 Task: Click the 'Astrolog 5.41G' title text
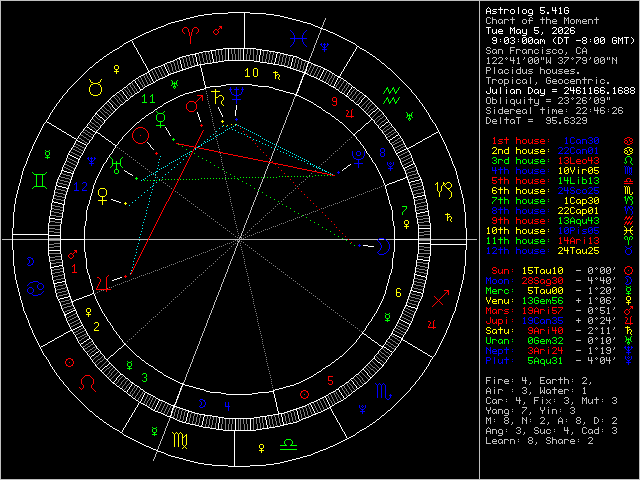coord(527,11)
